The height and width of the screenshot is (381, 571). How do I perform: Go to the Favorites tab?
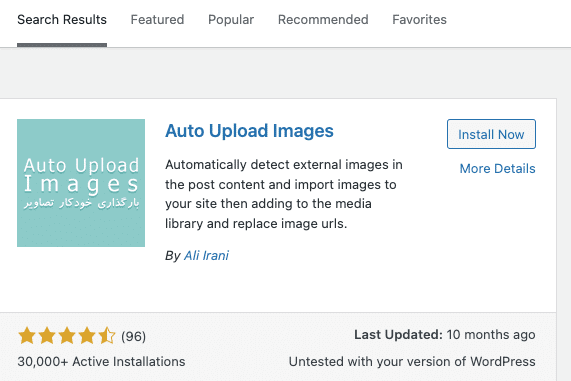click(x=419, y=20)
